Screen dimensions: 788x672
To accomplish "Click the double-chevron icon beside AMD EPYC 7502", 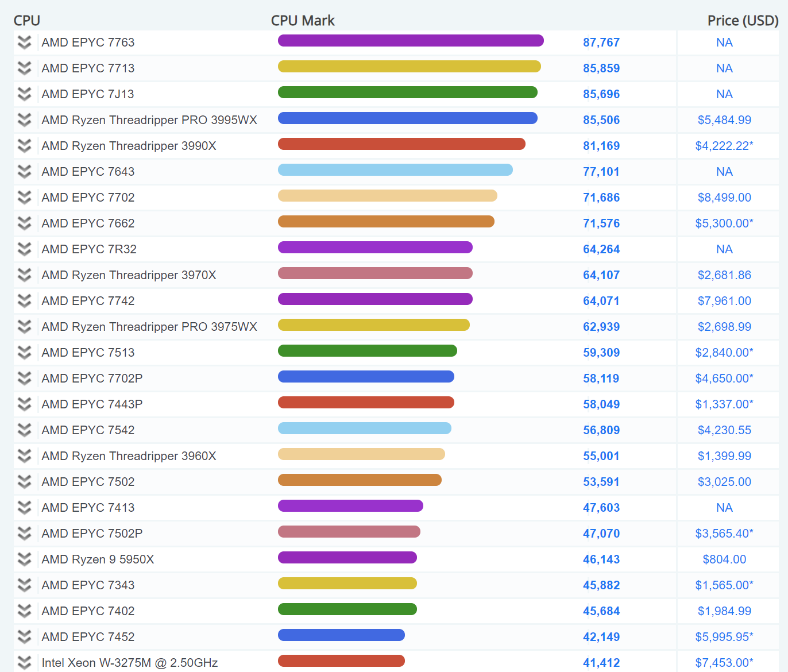I will coord(24,482).
